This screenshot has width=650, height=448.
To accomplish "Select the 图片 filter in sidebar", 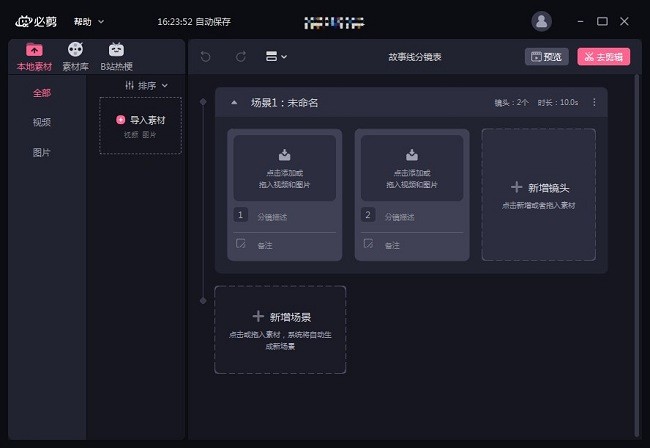I will pyautogui.click(x=42, y=153).
